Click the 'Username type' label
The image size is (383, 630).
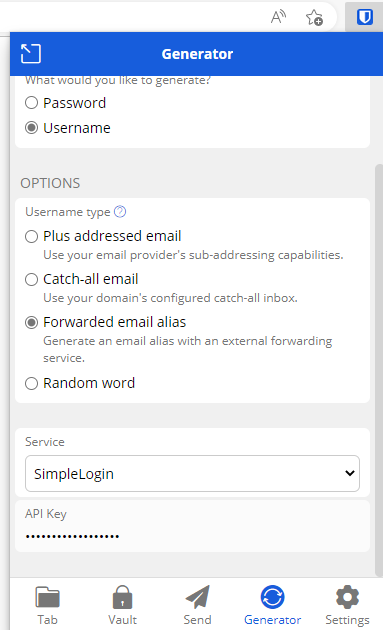point(68,212)
